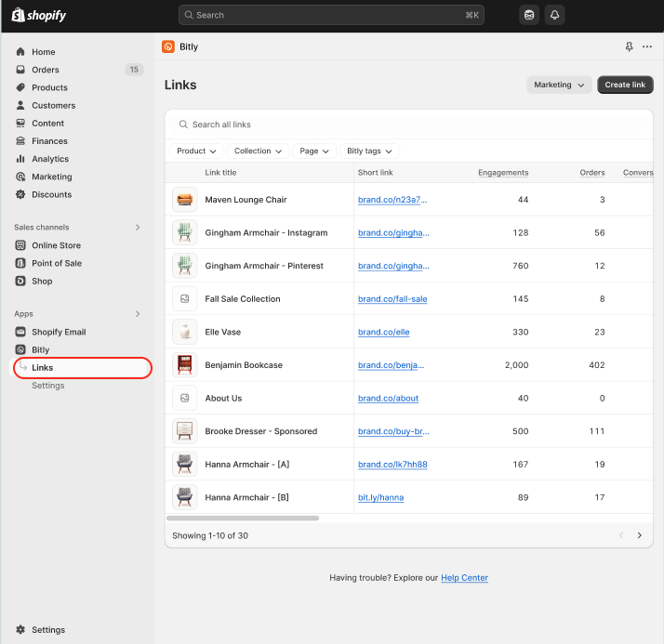Open the notifications bell
Screen dimensions: 664x644
554,15
